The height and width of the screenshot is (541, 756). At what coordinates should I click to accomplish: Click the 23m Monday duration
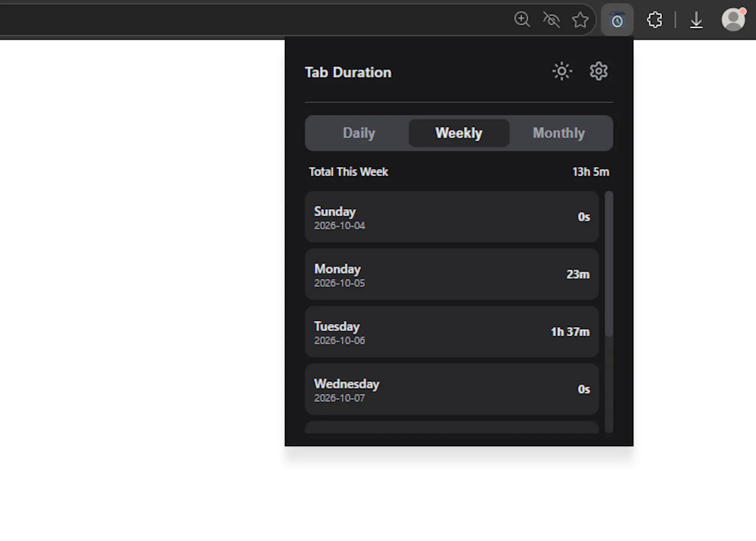pyautogui.click(x=578, y=274)
